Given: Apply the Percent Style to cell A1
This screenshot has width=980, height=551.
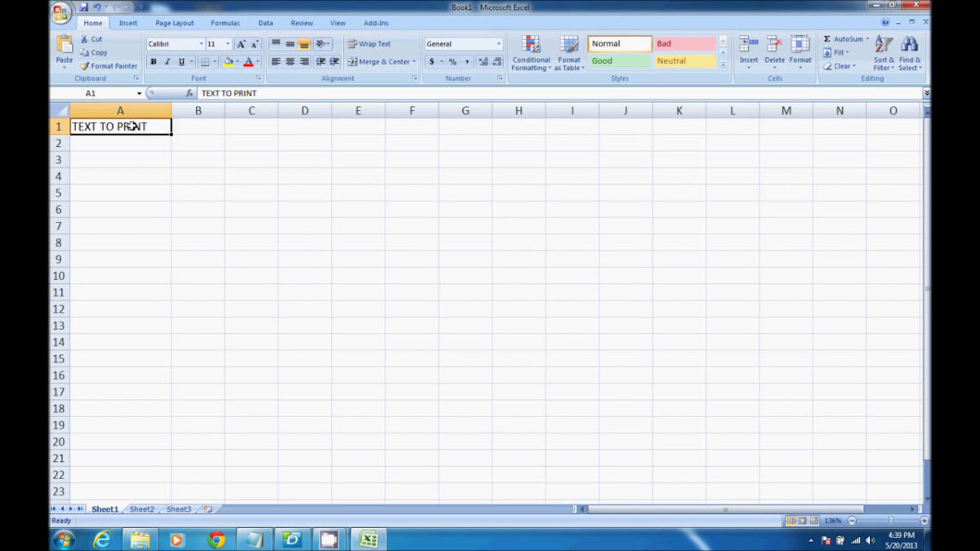Looking at the screenshot, I should [x=452, y=60].
